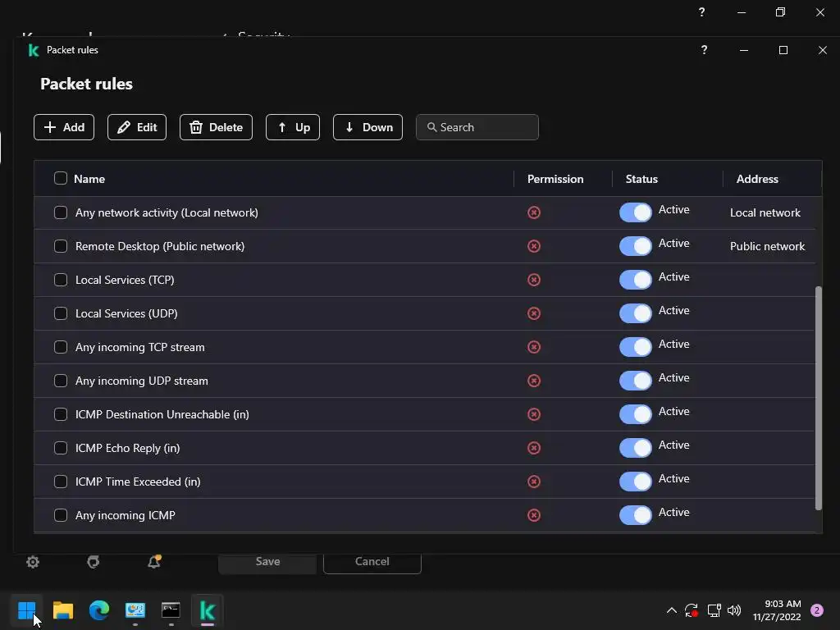Click the sync update tray icon
Viewport: 840px width, 630px height.
tap(692, 610)
